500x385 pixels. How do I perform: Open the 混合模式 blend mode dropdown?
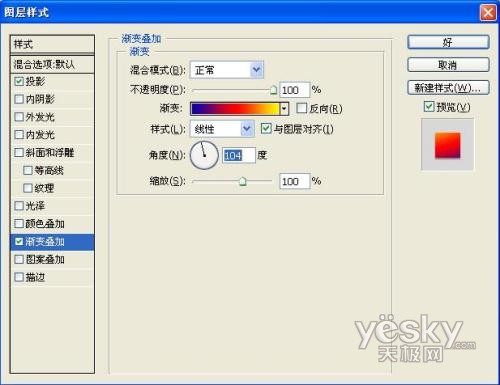(x=227, y=70)
